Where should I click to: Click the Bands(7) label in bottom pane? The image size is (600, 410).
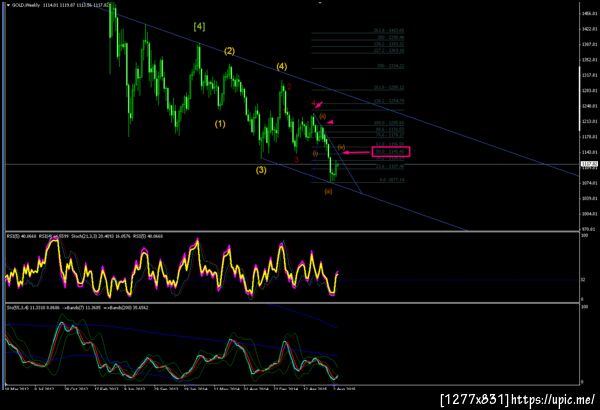tap(76, 307)
